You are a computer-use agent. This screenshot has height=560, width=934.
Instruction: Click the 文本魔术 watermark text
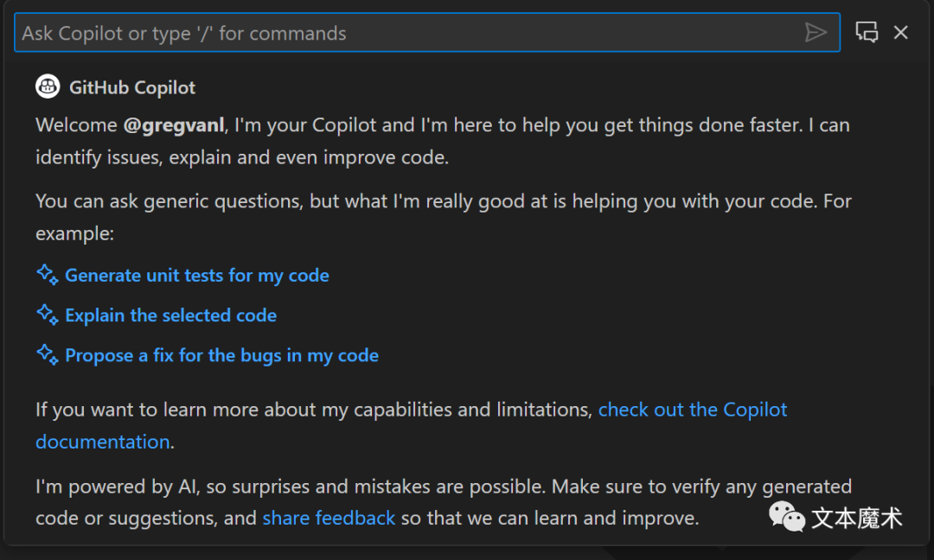[856, 518]
